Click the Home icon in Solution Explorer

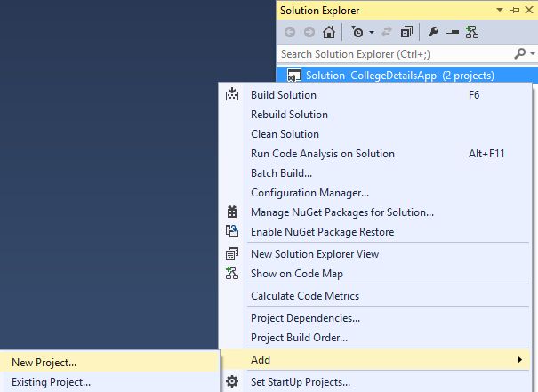pyautogui.click(x=329, y=32)
